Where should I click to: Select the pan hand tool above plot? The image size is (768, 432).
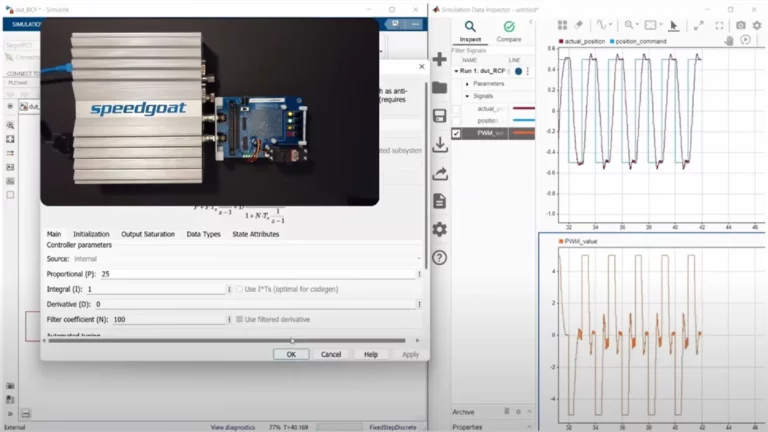click(729, 41)
